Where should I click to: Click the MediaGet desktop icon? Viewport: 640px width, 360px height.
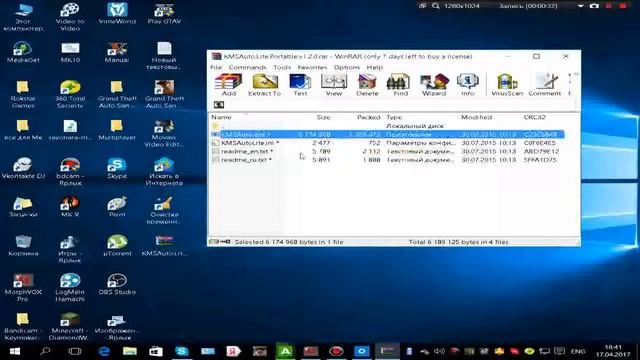23,52
